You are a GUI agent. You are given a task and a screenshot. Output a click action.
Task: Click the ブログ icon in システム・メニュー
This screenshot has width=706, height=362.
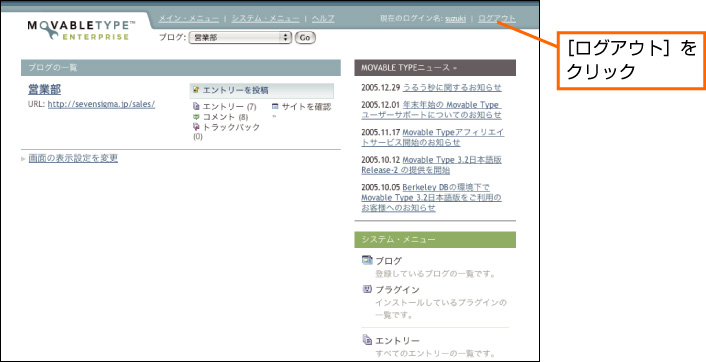coord(367,260)
